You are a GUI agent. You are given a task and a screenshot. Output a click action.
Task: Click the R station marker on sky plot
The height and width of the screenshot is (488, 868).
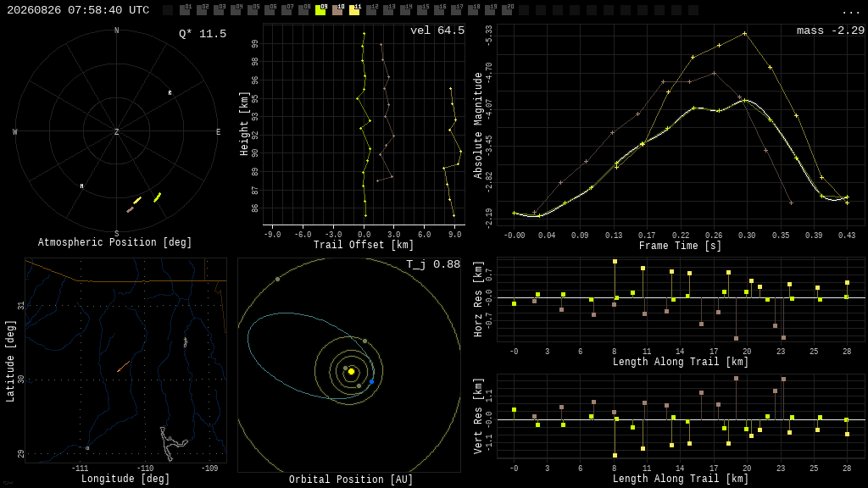click(170, 93)
